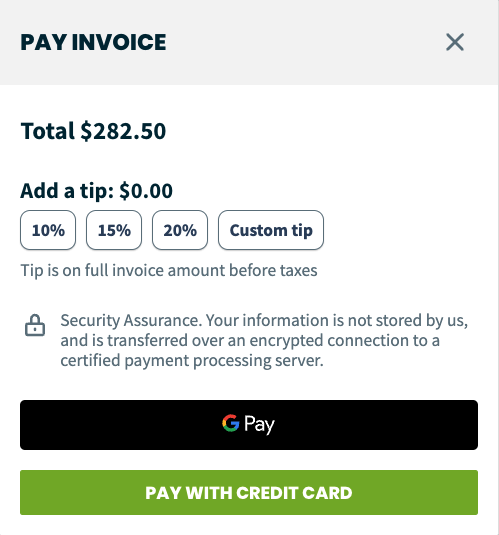Click the Add a tip label
The height and width of the screenshot is (535, 499).
(67, 190)
